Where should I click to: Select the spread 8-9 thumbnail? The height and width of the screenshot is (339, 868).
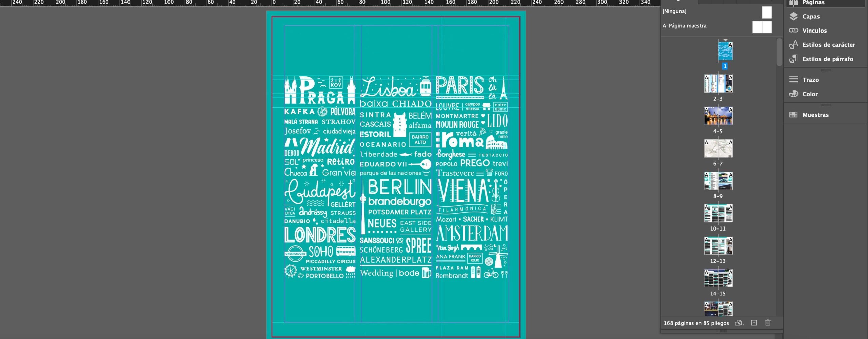point(718,181)
